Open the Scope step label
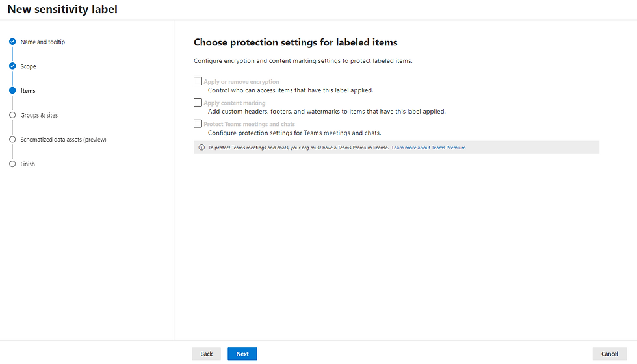This screenshot has width=637, height=364. pos(28,66)
